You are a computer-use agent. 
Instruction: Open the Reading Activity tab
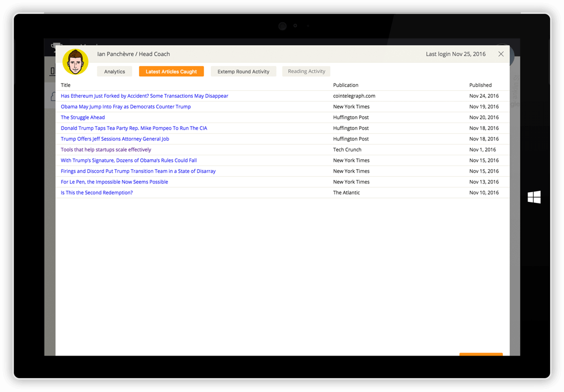pos(306,71)
